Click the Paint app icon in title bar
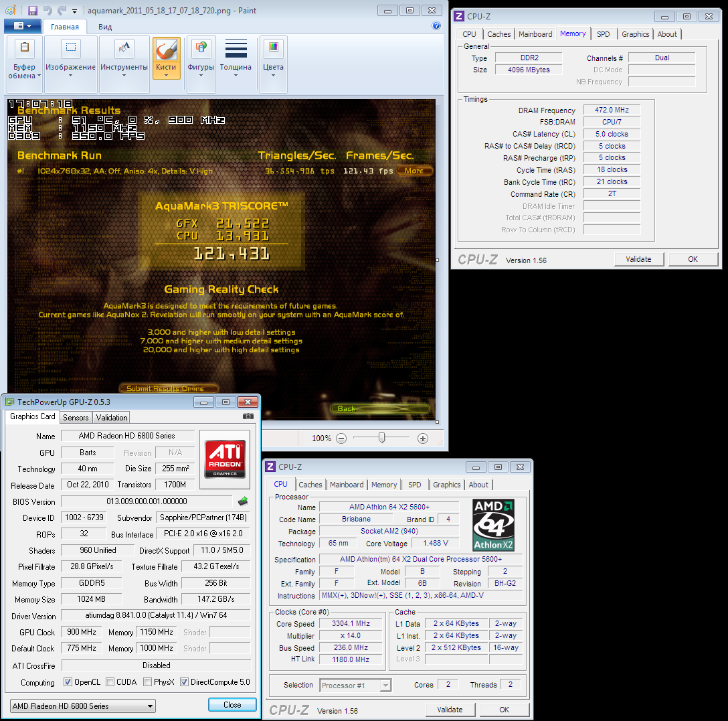 (x=10, y=10)
